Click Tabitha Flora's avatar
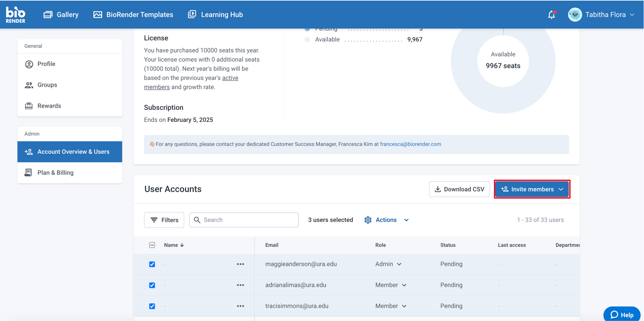This screenshot has width=644, height=321. click(x=575, y=14)
